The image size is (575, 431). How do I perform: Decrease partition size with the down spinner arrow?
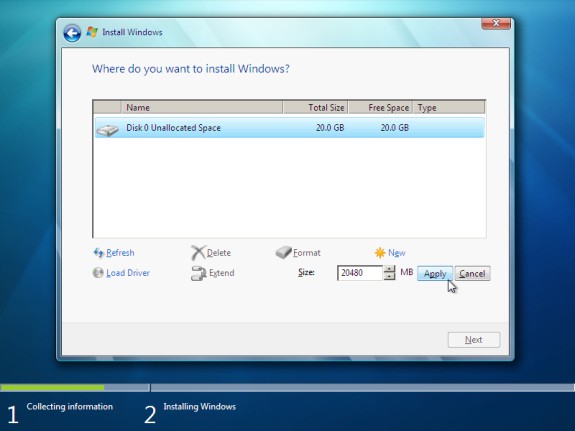389,277
